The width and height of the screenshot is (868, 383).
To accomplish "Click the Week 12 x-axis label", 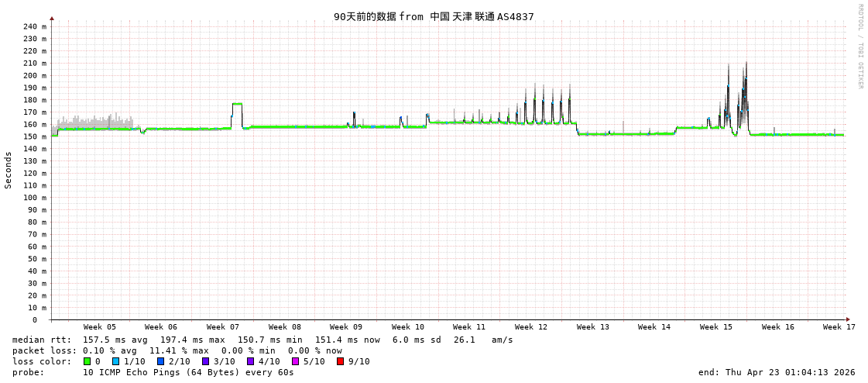I will click(530, 327).
